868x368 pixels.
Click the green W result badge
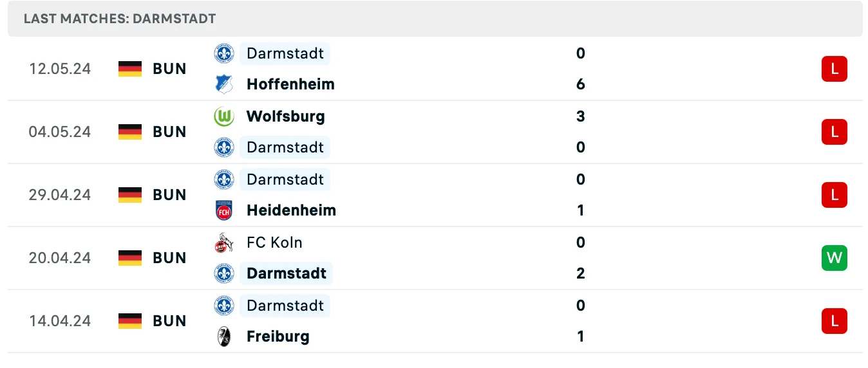[x=835, y=258]
